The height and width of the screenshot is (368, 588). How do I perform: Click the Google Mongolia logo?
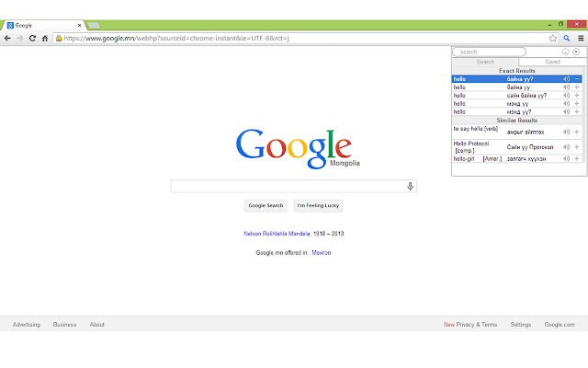click(x=298, y=149)
